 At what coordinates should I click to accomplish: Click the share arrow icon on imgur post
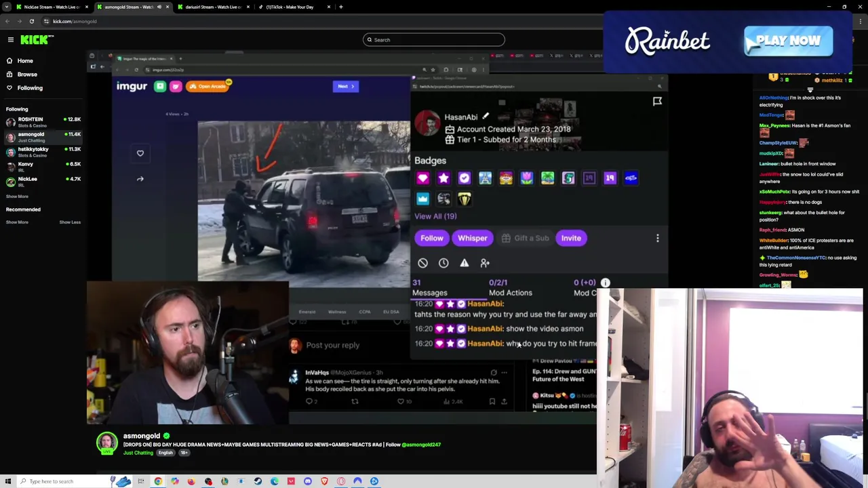[x=140, y=179]
